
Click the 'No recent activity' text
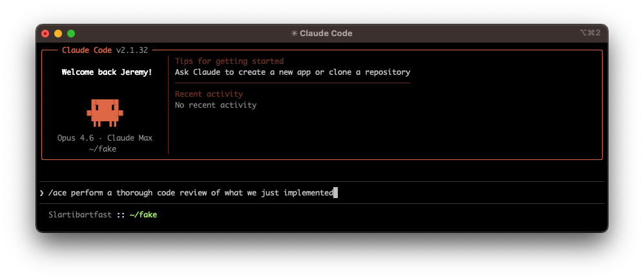pos(215,105)
